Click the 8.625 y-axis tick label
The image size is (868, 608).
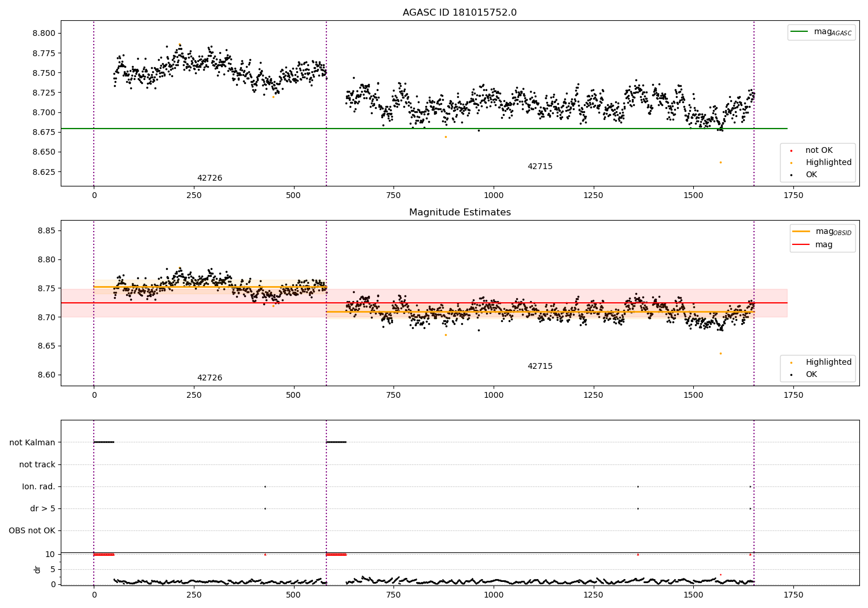pyautogui.click(x=44, y=173)
